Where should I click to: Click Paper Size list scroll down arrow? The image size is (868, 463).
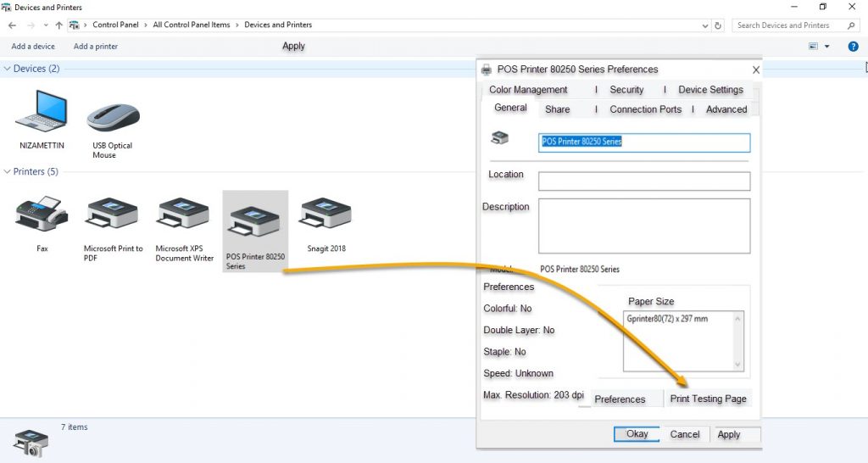tap(737, 364)
